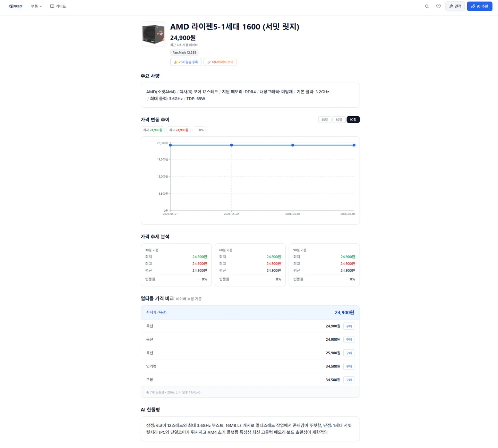The height and width of the screenshot is (448, 498).
Task: Open the 견적 button
Action: click(x=455, y=6)
